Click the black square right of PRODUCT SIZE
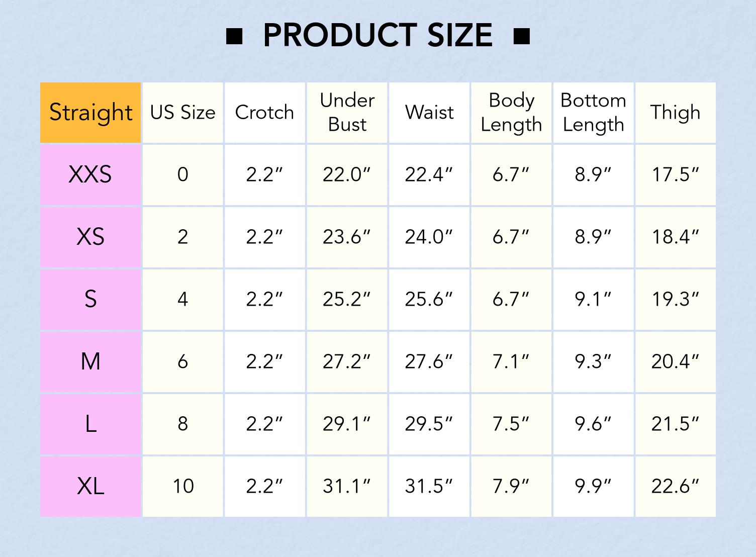Viewport: 756px width, 557px height. (522, 36)
